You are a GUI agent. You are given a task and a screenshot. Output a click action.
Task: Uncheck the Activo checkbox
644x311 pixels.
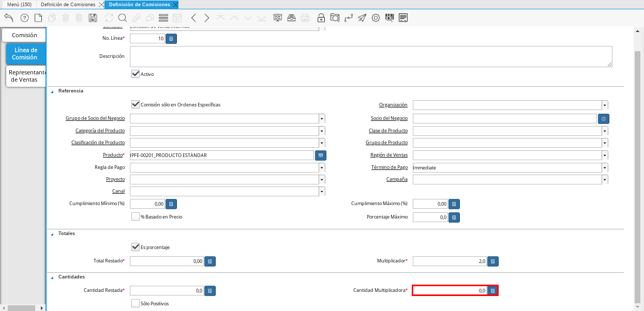pos(136,74)
